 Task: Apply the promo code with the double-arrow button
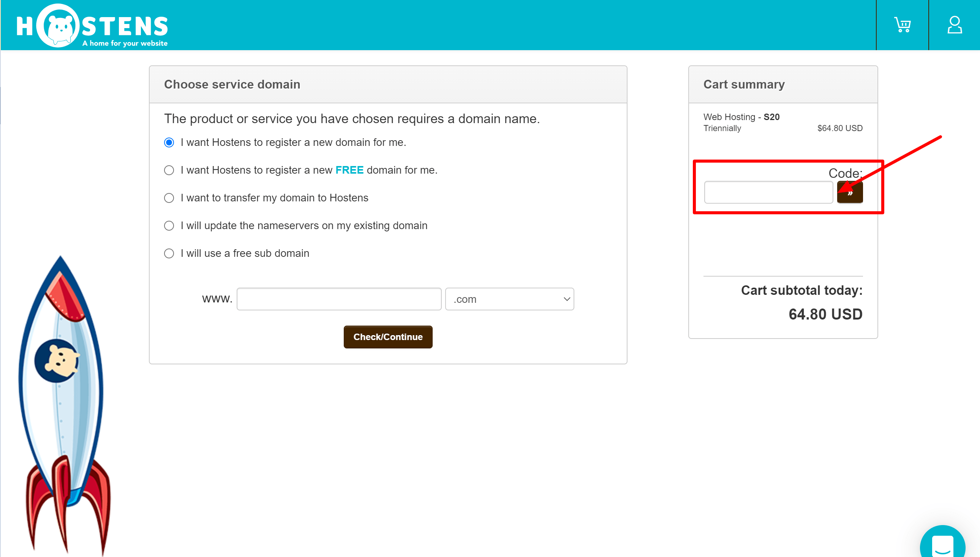pos(850,192)
